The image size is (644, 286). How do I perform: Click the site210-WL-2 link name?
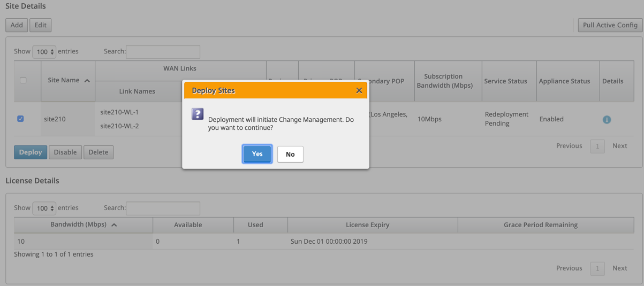[119, 126]
